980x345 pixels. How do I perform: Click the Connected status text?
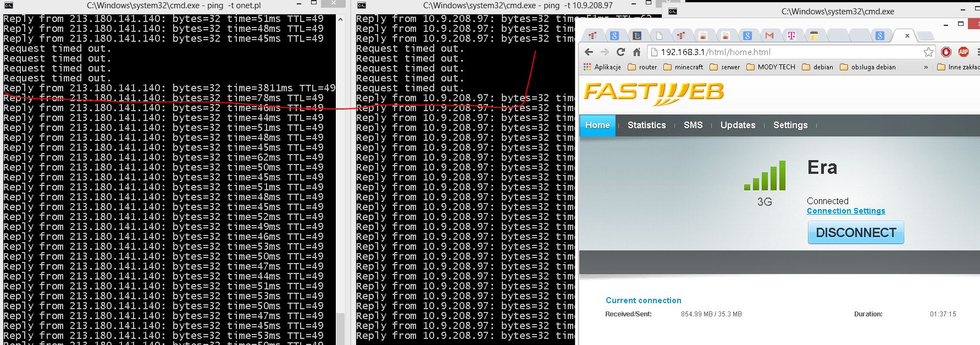(x=828, y=201)
